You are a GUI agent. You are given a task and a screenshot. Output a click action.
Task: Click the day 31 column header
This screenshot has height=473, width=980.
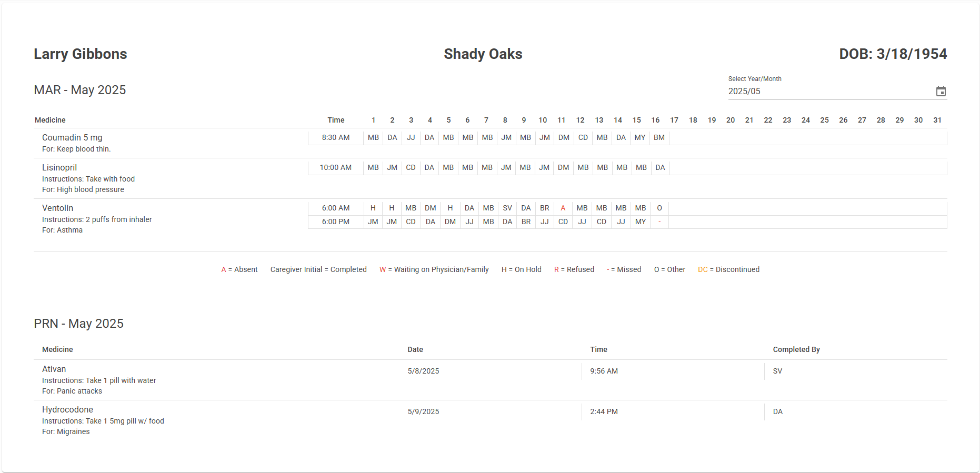[x=937, y=120]
